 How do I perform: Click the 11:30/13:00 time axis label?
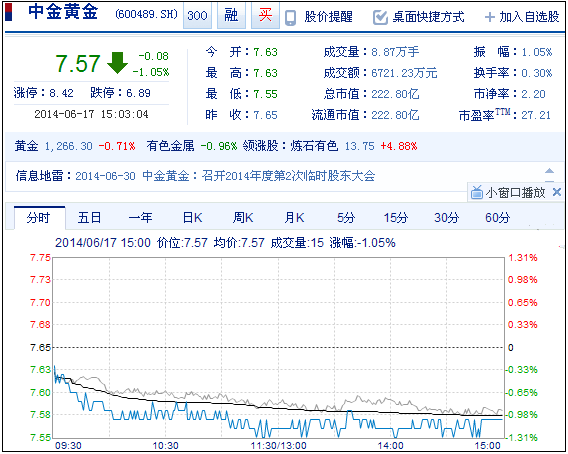coord(279,445)
